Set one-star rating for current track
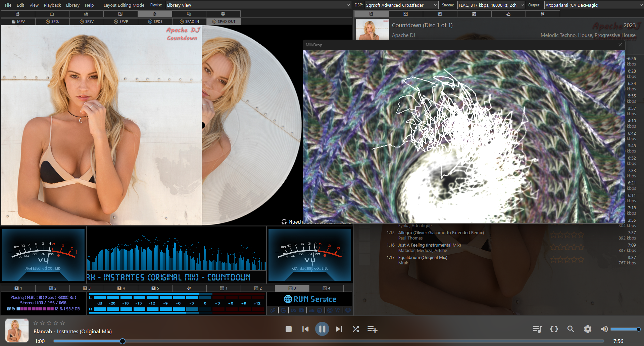Image resolution: width=644 pixels, height=346 pixels. [36, 323]
